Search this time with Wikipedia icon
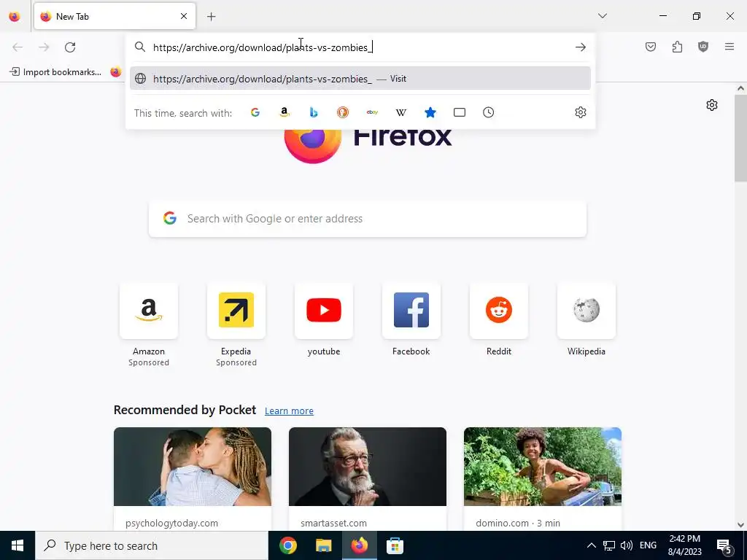Image resolution: width=747 pixels, height=560 pixels. click(401, 112)
